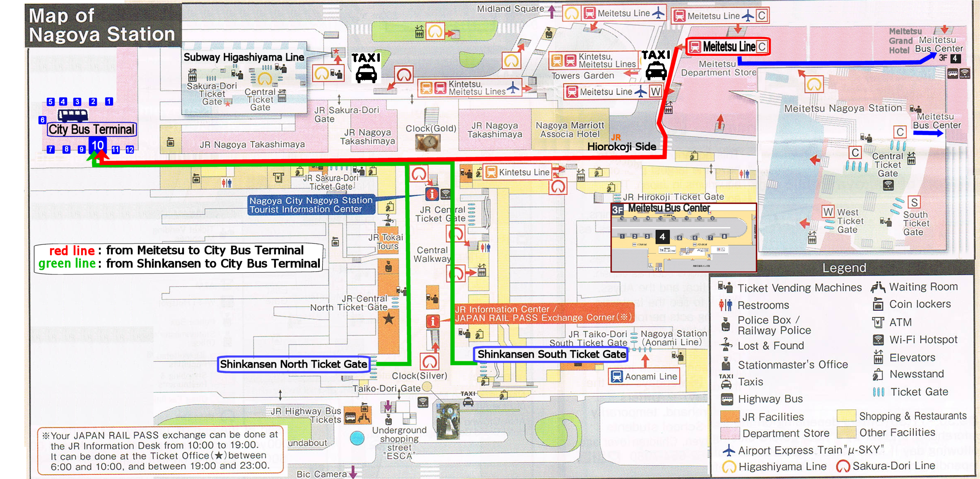
Task: Click the Coin Lockers legend icon
Action: tap(878, 304)
